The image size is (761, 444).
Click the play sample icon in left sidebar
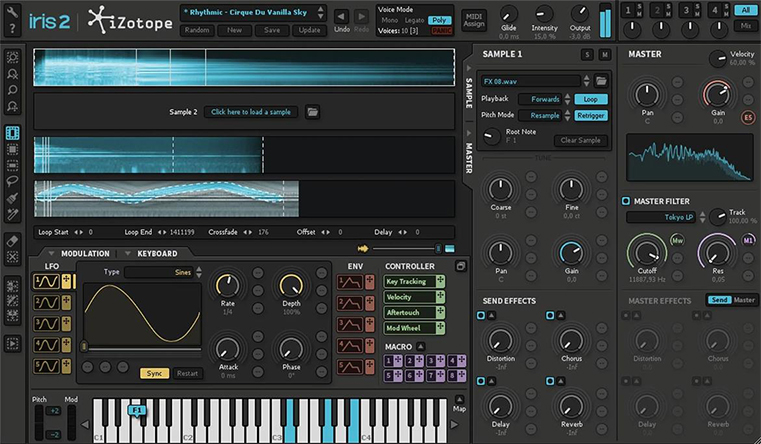click(12, 344)
